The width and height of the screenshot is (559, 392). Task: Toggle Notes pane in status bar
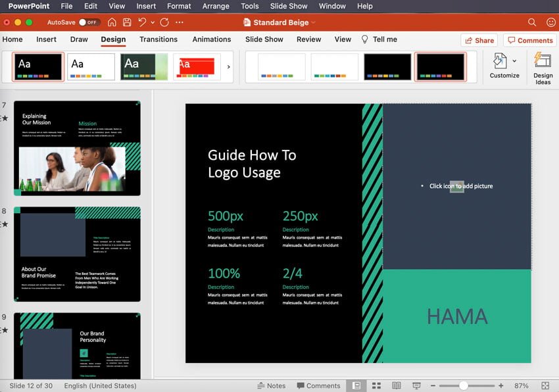tap(271, 385)
